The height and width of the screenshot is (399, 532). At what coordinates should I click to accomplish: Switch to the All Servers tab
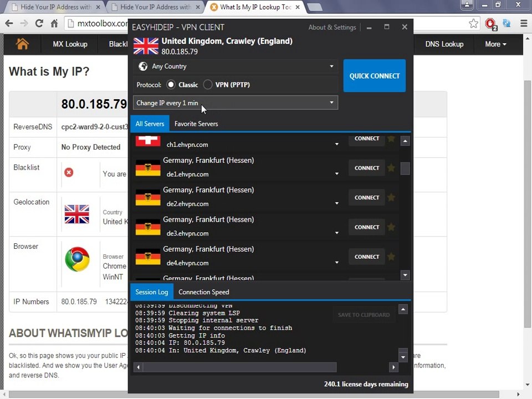coord(150,124)
